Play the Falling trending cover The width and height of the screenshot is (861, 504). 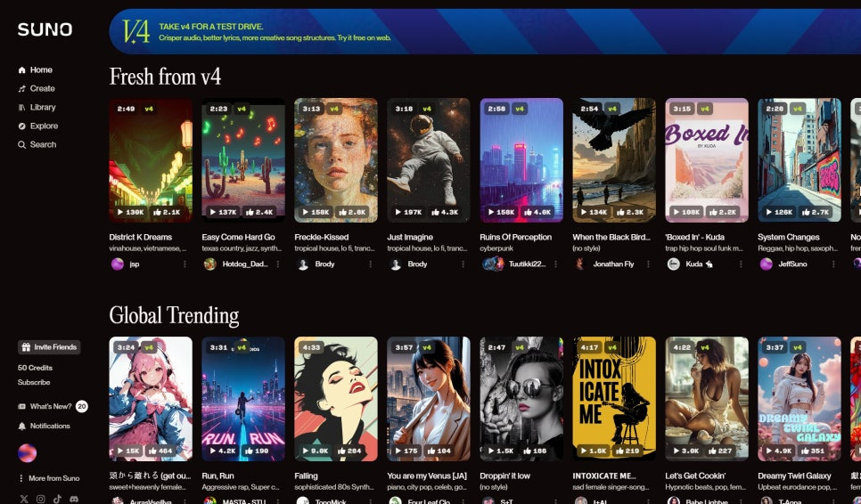point(335,399)
